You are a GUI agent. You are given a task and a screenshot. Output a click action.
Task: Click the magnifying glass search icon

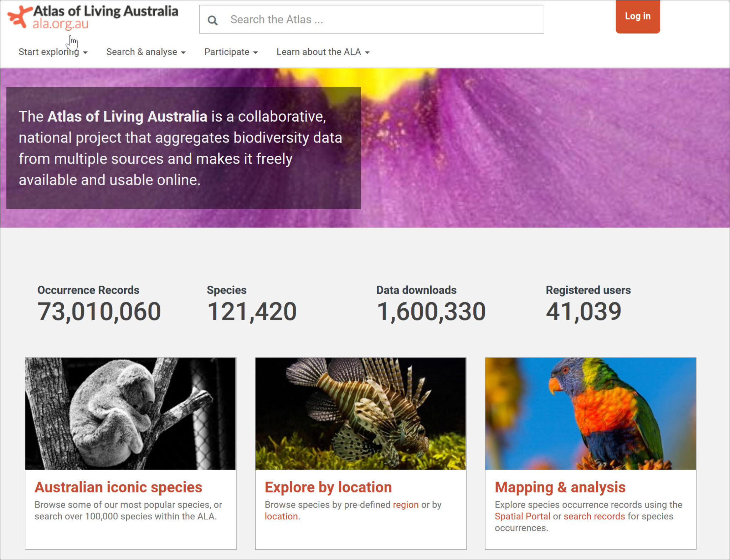click(x=214, y=20)
